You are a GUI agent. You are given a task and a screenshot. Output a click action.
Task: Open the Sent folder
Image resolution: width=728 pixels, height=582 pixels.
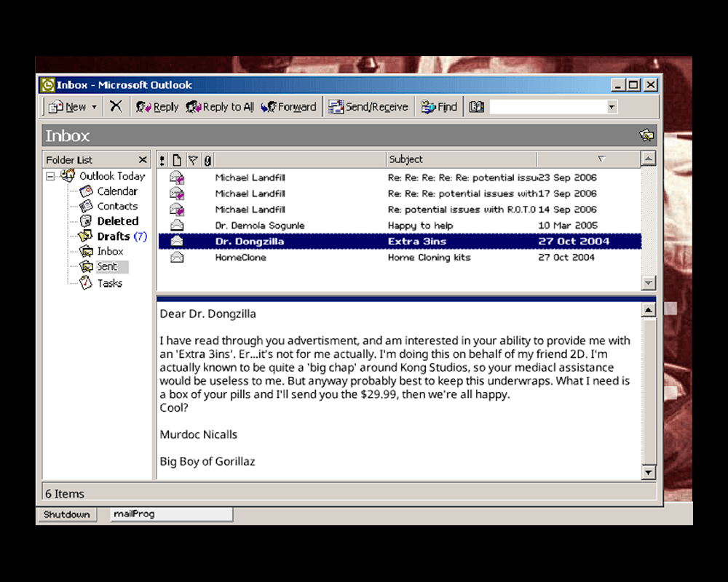(107, 266)
